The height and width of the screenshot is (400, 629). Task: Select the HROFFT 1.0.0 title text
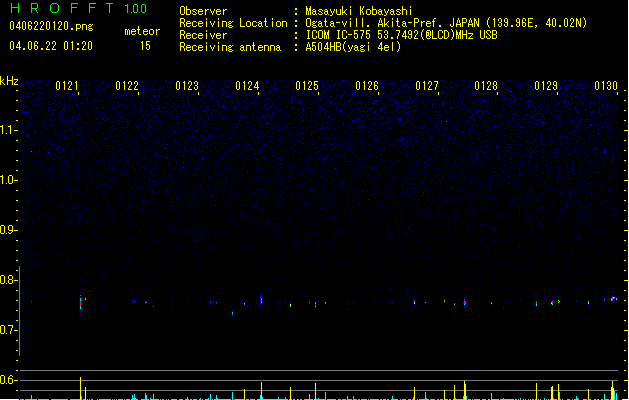click(79, 8)
